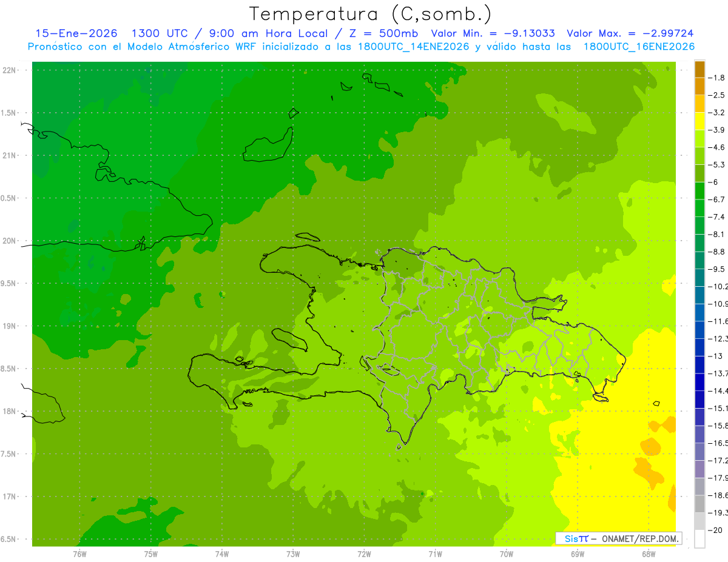The image size is (728, 562).
Task: Click the '-7.4' color scale value
Action: click(x=717, y=216)
